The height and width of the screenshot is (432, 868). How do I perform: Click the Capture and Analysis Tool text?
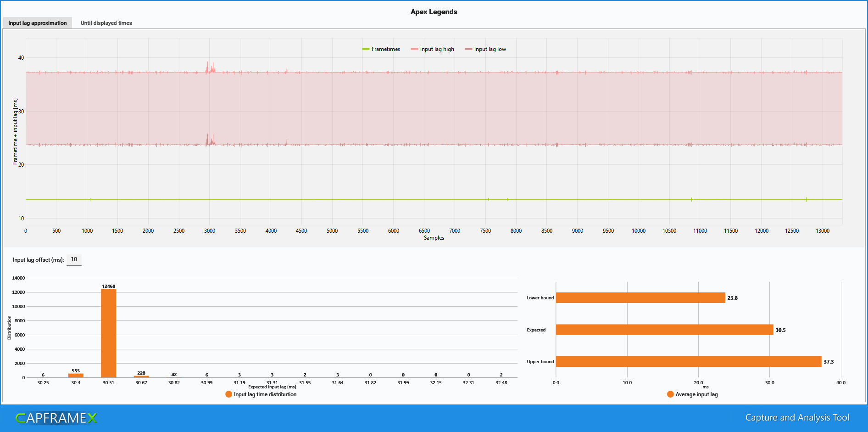coord(797,418)
